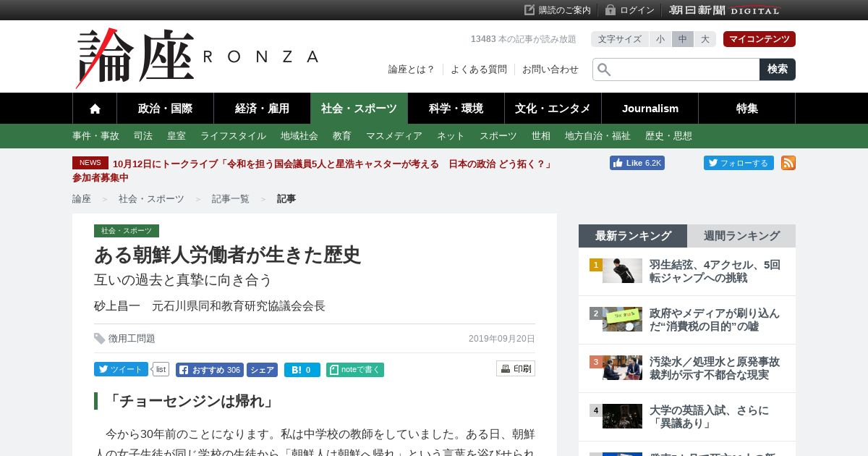868x456 pixels.
Task: Select 皇室 subcategory
Action: [x=176, y=136]
